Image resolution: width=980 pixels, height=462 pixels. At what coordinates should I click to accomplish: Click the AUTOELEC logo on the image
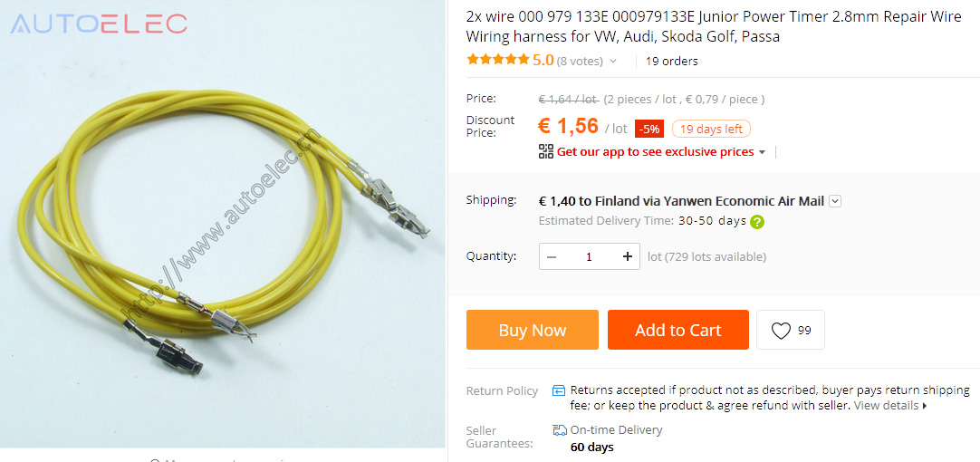[99, 24]
